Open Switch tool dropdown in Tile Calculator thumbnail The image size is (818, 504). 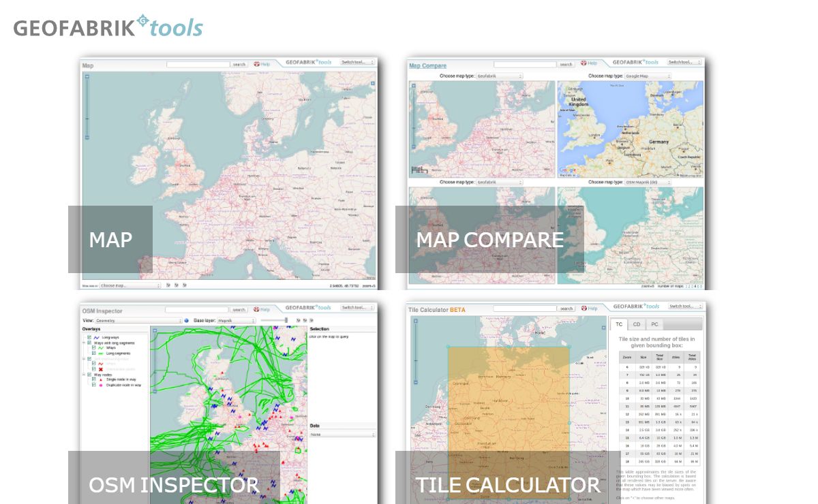tap(685, 306)
